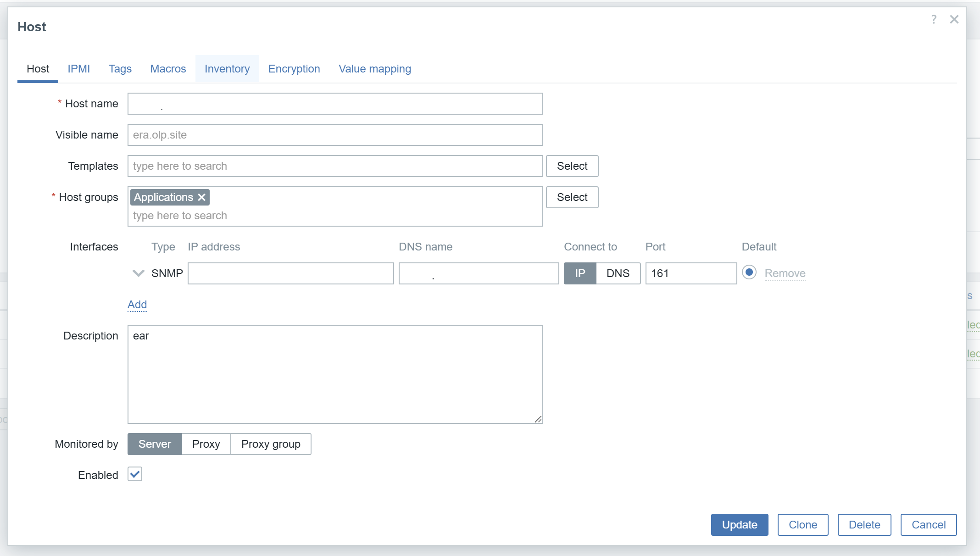Remove the Applications host group tag
The width and height of the screenshot is (980, 556).
(201, 197)
